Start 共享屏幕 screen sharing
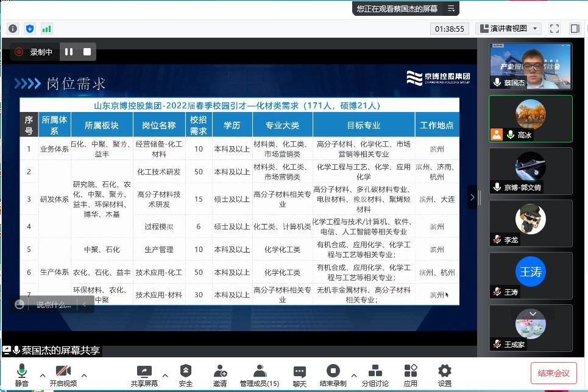The height and width of the screenshot is (392, 588). (x=144, y=375)
